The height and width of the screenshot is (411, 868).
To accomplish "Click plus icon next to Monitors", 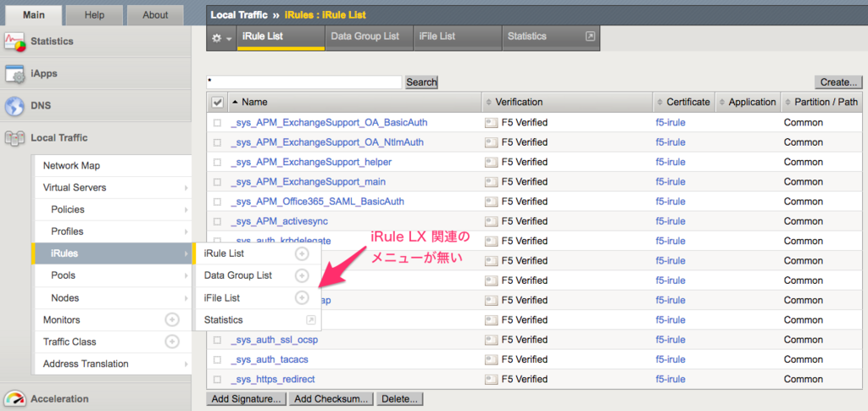I will pyautogui.click(x=172, y=319).
